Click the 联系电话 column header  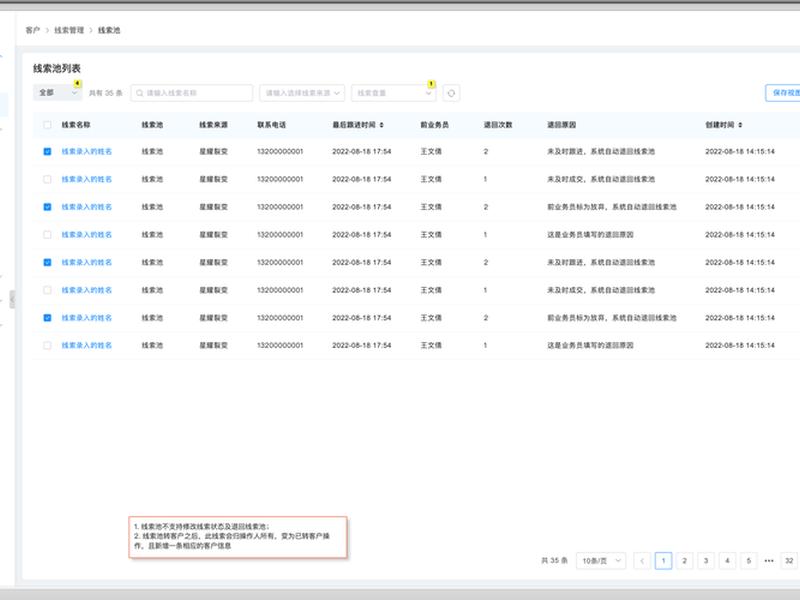point(271,125)
